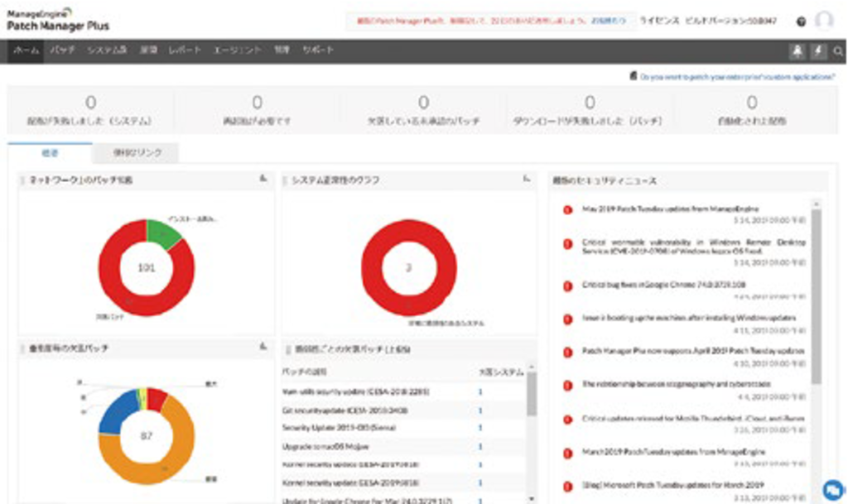Open the search magnifier icon
The image size is (848, 504).
[x=837, y=50]
